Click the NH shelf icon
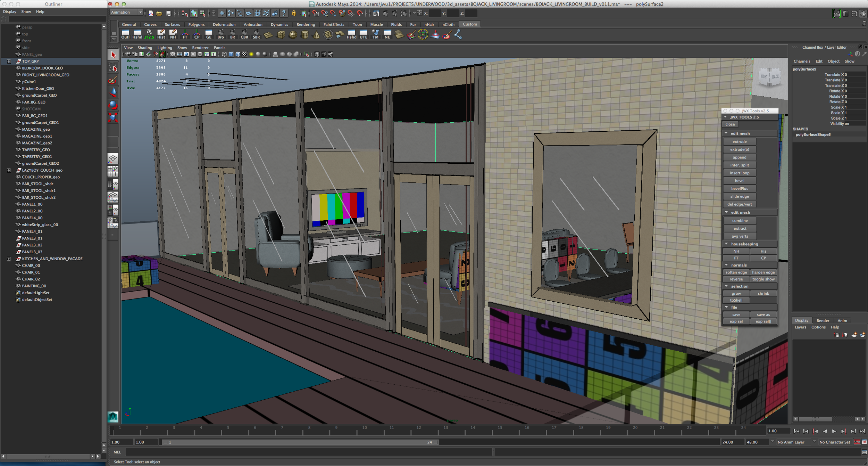This screenshot has height=466, width=868. coord(173,34)
